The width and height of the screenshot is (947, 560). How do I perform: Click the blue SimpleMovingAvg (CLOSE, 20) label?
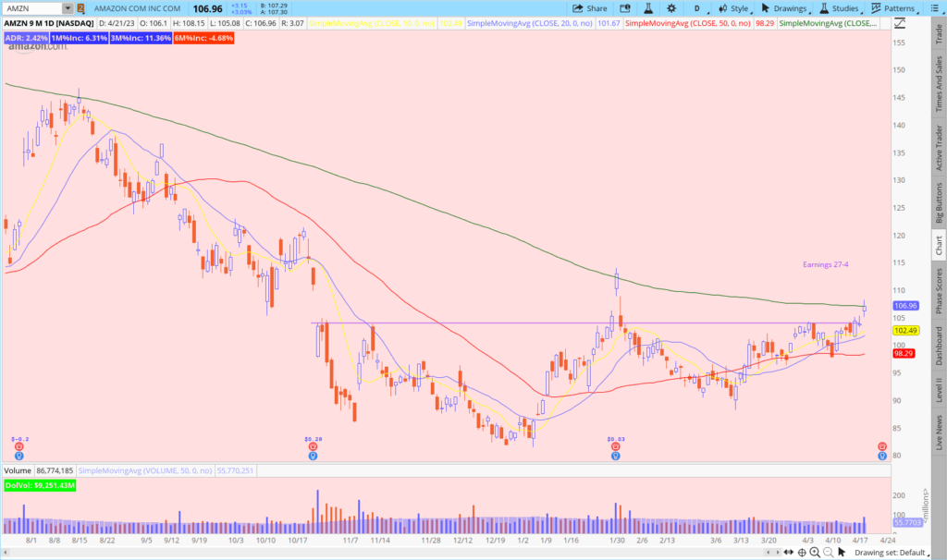(x=530, y=23)
